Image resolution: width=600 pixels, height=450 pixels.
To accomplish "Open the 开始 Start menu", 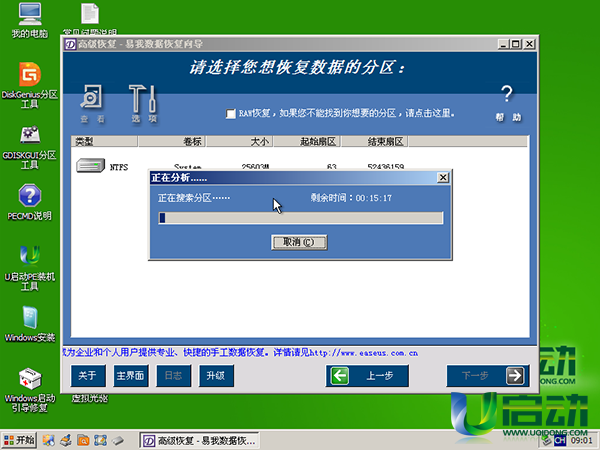I will (20, 440).
